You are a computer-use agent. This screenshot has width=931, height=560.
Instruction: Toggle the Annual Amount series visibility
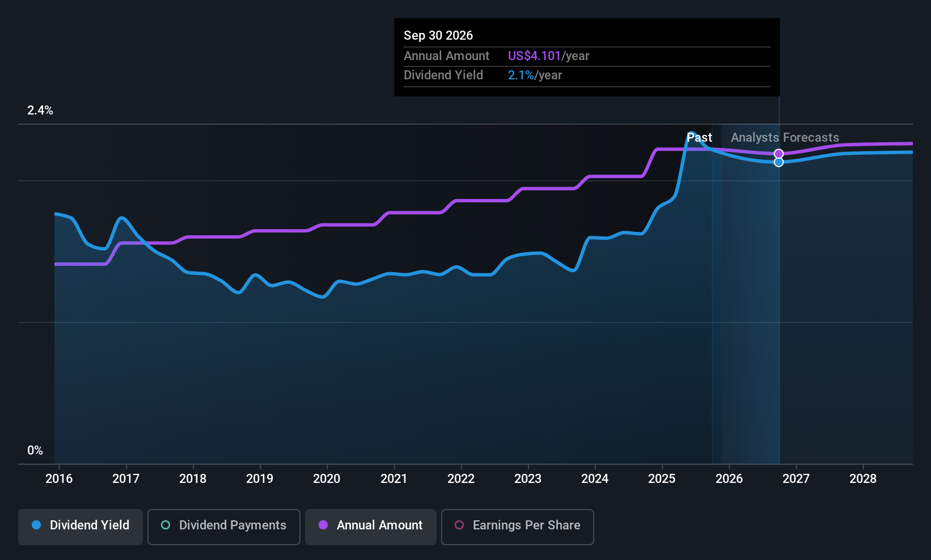(370, 526)
